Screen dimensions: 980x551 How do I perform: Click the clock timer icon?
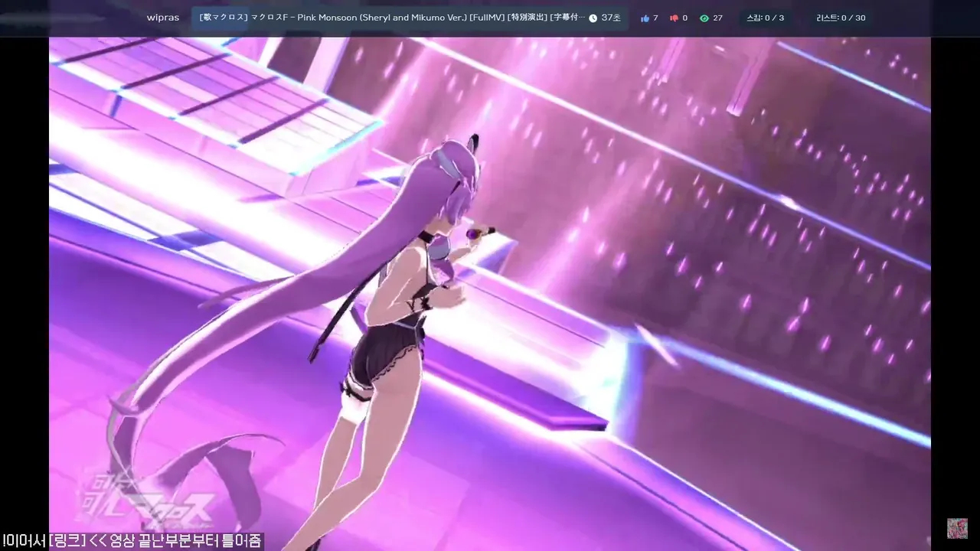pyautogui.click(x=593, y=18)
